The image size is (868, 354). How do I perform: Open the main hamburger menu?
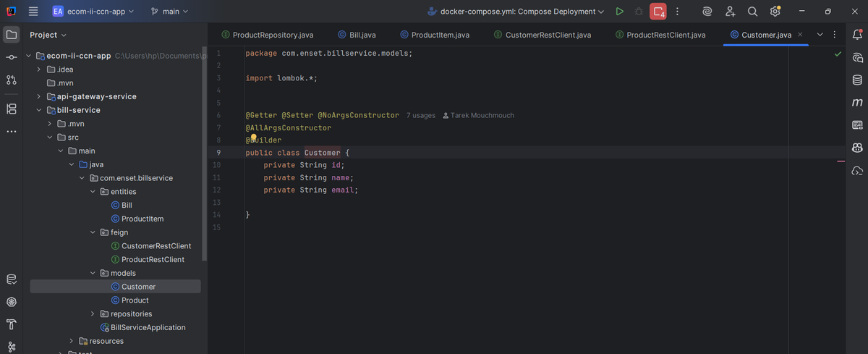click(x=33, y=12)
